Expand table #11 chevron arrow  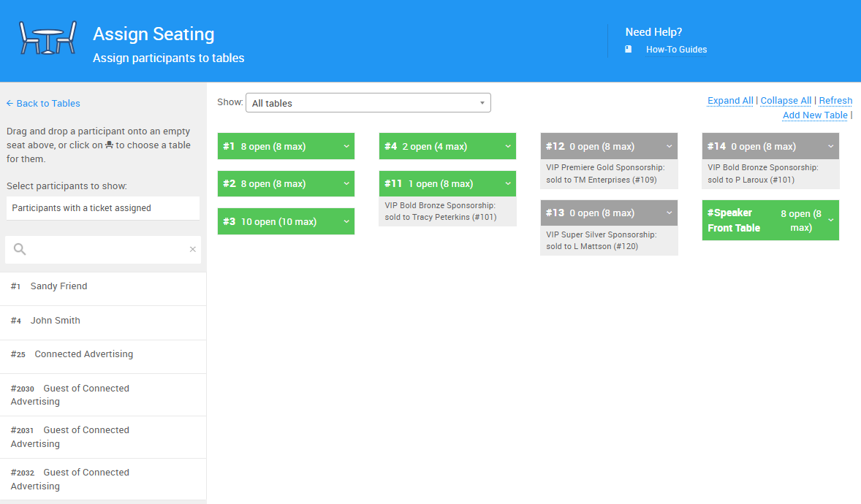tap(508, 184)
